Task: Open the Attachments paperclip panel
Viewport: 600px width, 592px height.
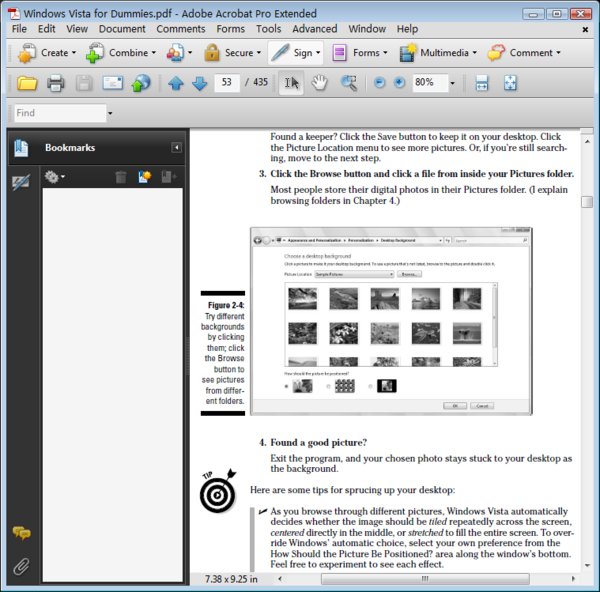Action: [21, 567]
